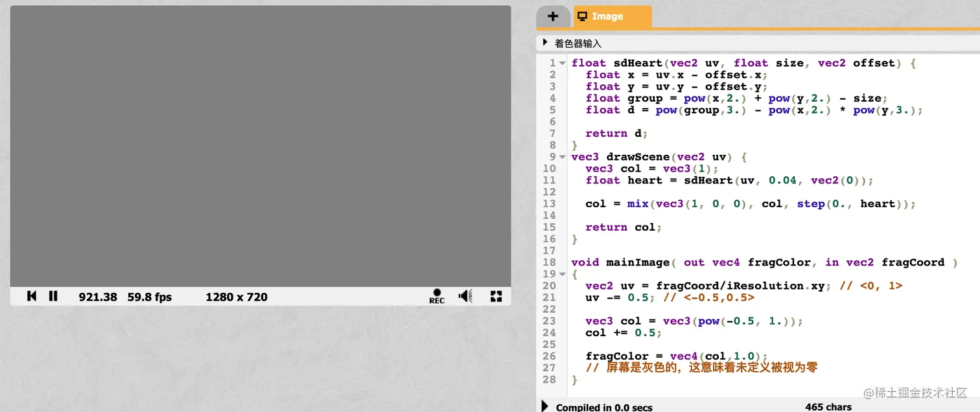The image size is (980, 412).
Task: Reset shader time with rewind icon
Action: [32, 296]
